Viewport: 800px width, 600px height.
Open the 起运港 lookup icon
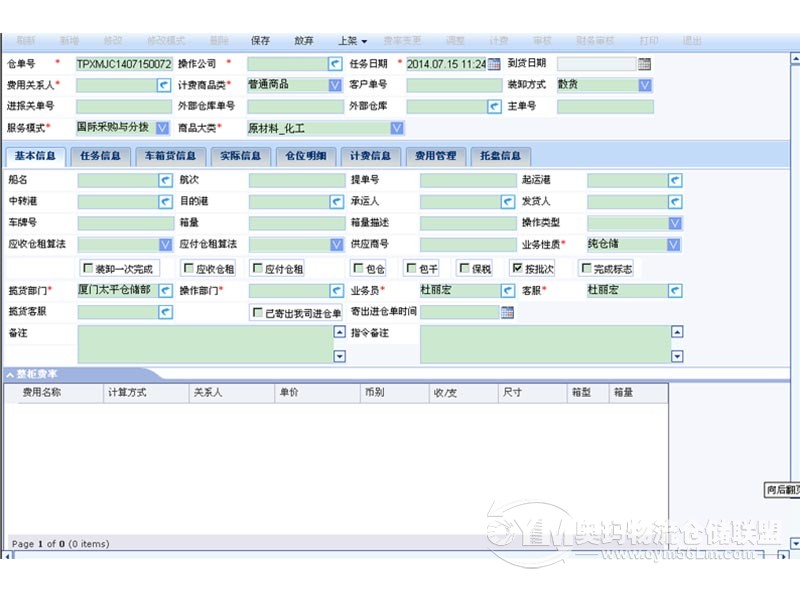tap(675, 180)
